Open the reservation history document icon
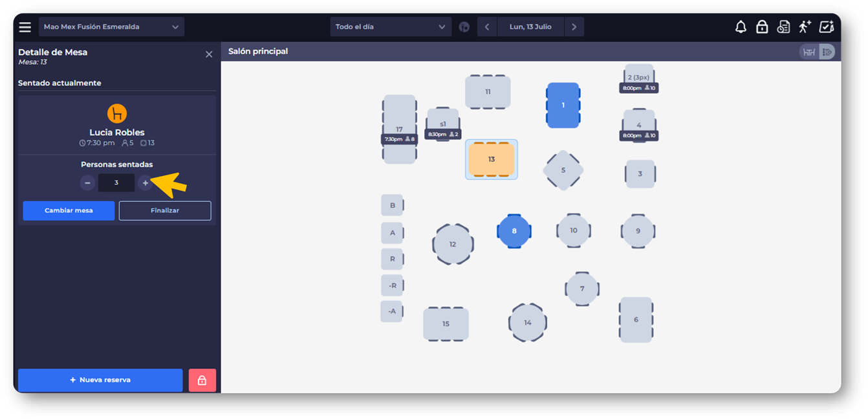868x420 pixels. coord(783,27)
